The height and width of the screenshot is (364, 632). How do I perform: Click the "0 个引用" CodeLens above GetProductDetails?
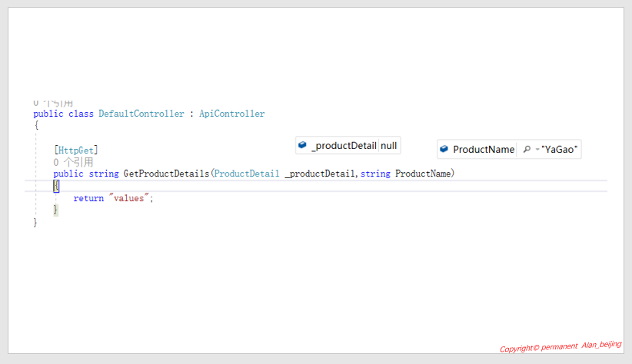[73, 162]
